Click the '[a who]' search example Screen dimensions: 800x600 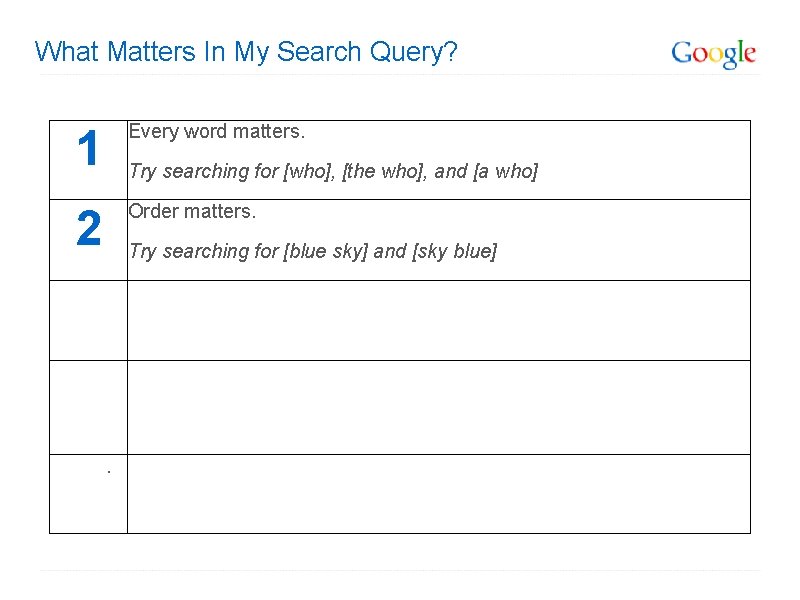505,171
